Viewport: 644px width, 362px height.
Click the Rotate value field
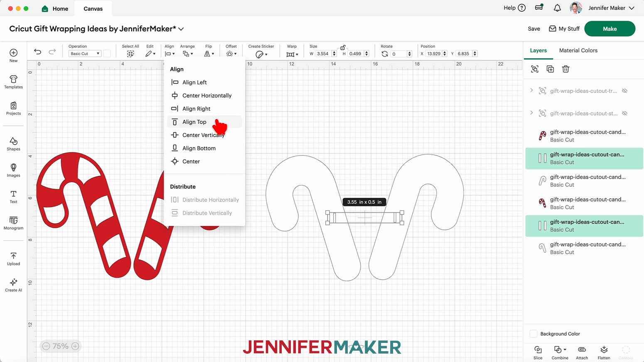(399, 54)
